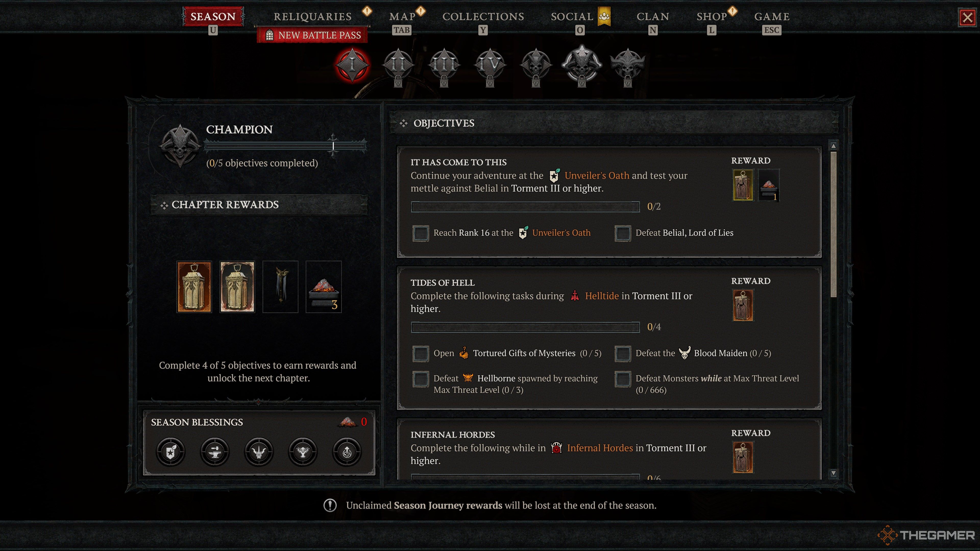Select the first golden cache chapter reward
The width and height of the screenshot is (980, 551).
(194, 287)
